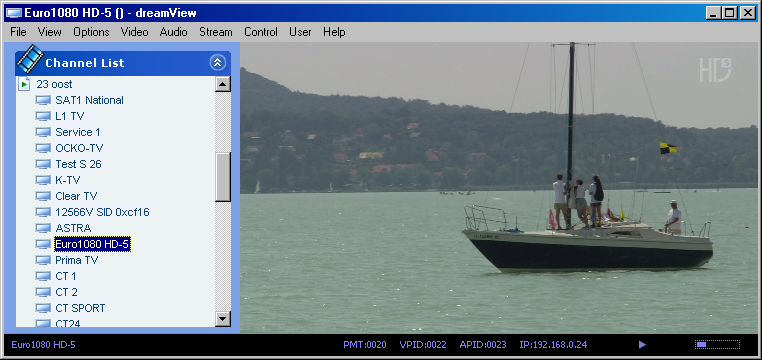The height and width of the screenshot is (360, 762).
Task: Click the play indicator in status bar
Action: (642, 344)
